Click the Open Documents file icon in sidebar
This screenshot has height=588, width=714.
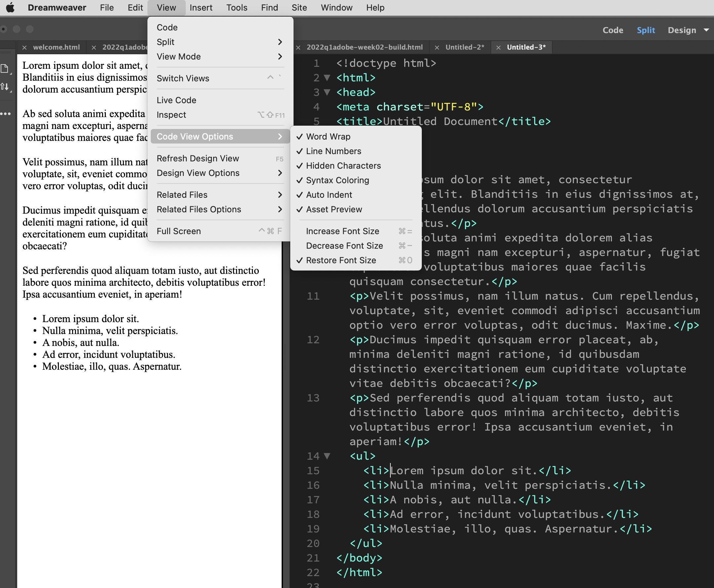pos(5,69)
